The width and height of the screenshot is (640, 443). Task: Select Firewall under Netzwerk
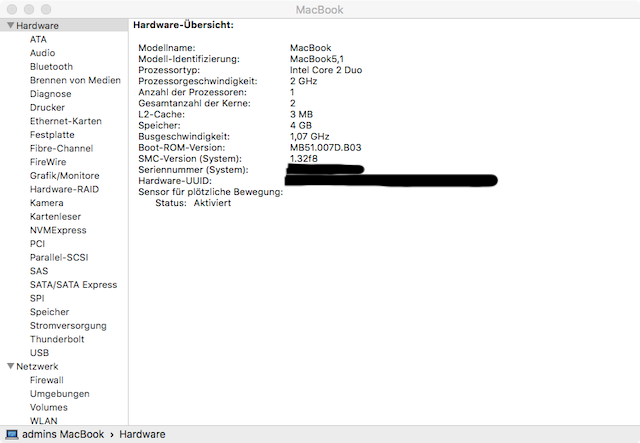point(47,380)
